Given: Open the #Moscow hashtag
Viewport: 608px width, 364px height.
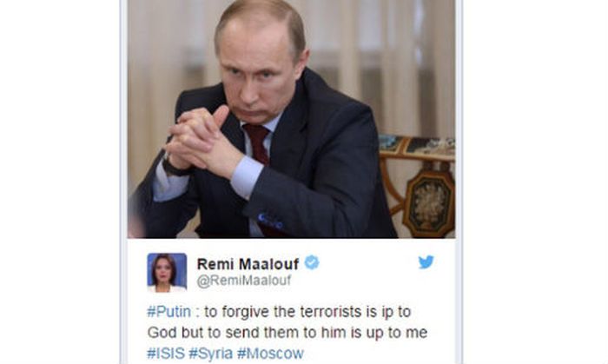Looking at the screenshot, I should coord(270,354).
